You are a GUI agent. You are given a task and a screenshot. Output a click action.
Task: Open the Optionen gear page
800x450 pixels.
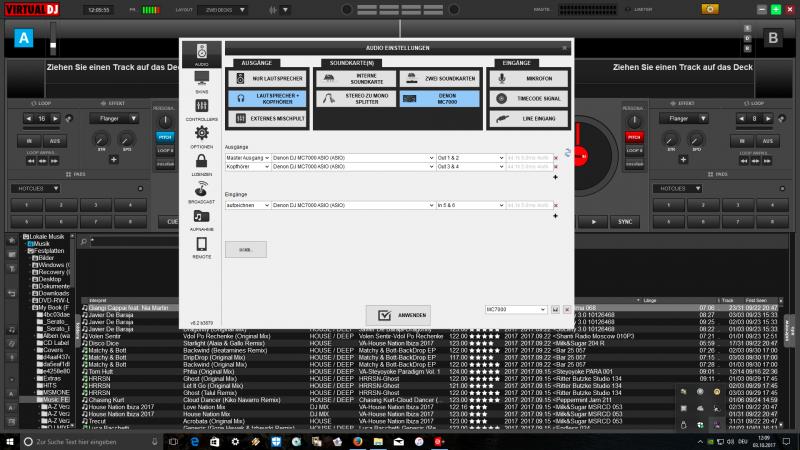[202, 137]
